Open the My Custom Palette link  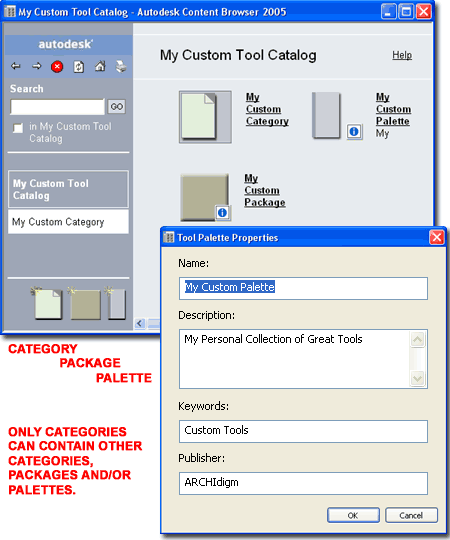point(393,109)
